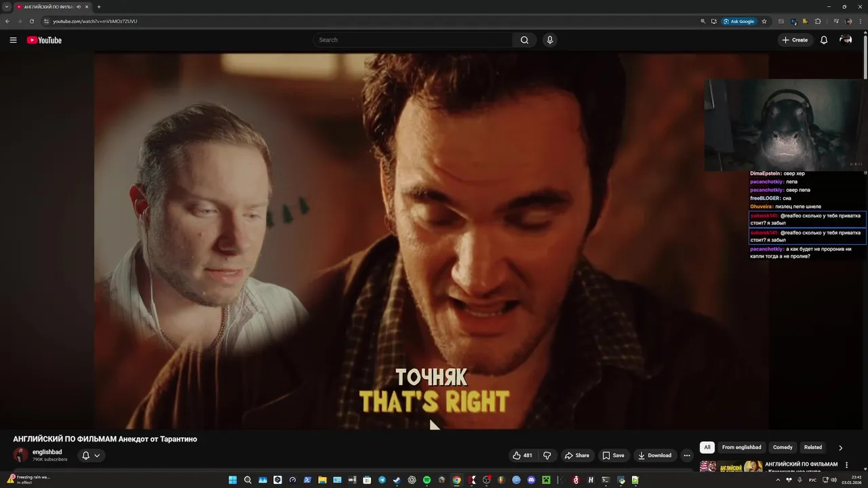Screen dimensions: 868x488
Task: Open Chrome's three-dot menu
Action: (x=861, y=21)
